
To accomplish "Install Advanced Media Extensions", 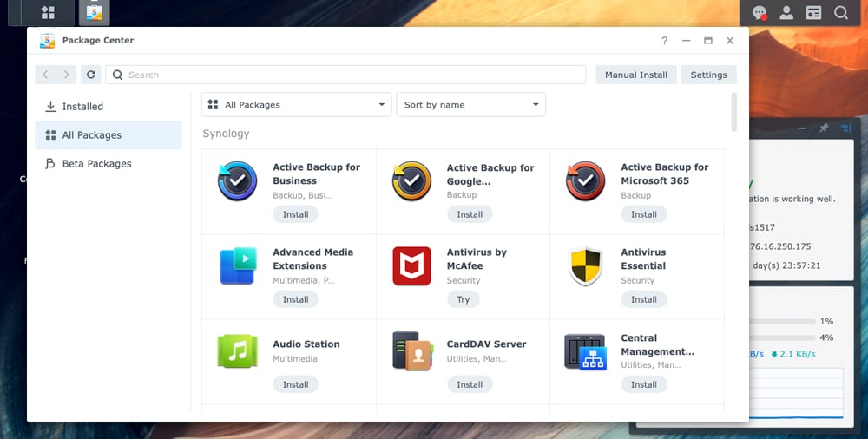I will pyautogui.click(x=296, y=299).
